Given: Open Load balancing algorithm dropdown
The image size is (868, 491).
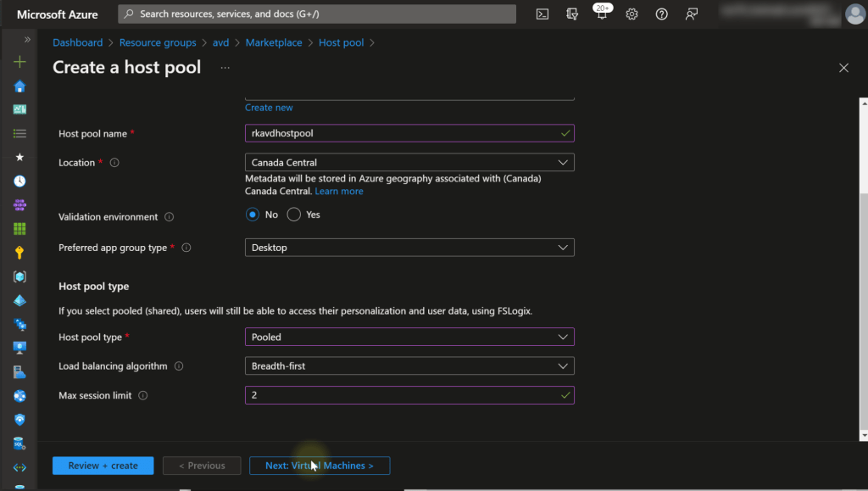Looking at the screenshot, I should 409,366.
